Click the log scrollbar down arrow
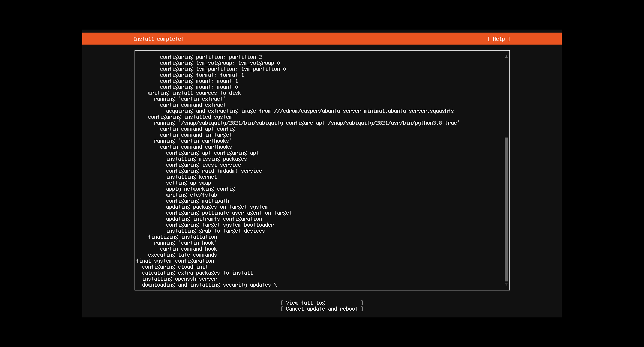Image resolution: width=644 pixels, height=347 pixels. pos(506,284)
